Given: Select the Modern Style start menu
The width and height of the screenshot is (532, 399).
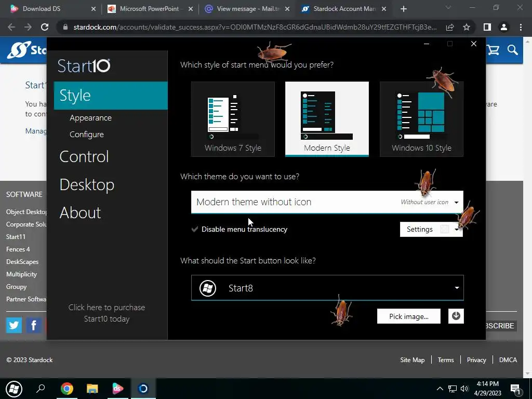Looking at the screenshot, I should [327, 119].
